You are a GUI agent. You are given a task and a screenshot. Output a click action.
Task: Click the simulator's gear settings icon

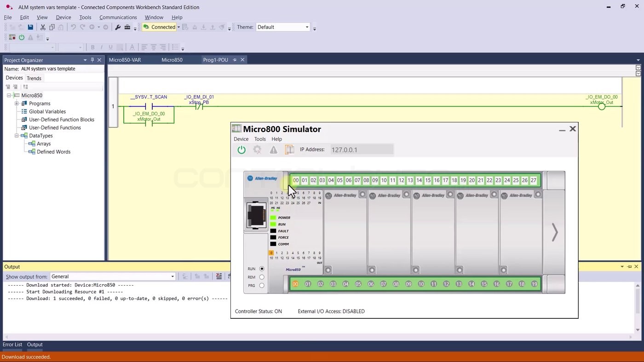[257, 149]
